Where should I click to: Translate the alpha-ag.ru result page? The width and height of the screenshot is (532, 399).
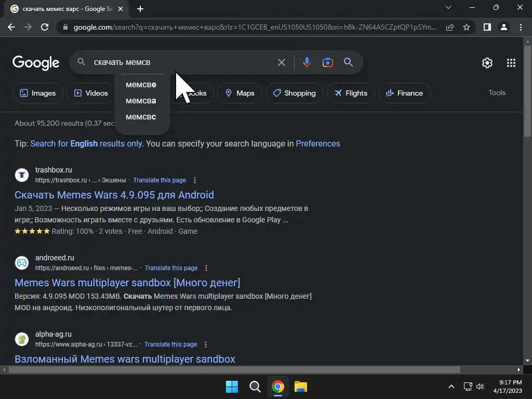[170, 344]
